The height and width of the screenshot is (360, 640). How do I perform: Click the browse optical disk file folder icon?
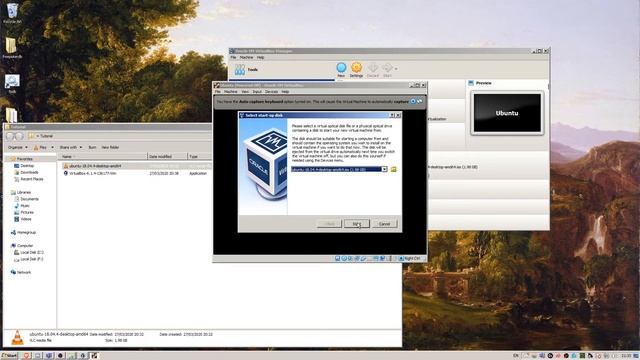[x=393, y=169]
